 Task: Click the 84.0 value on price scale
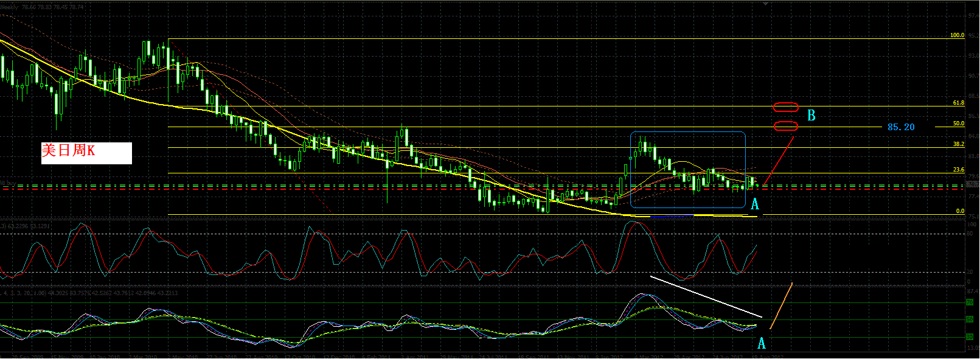(x=973, y=136)
